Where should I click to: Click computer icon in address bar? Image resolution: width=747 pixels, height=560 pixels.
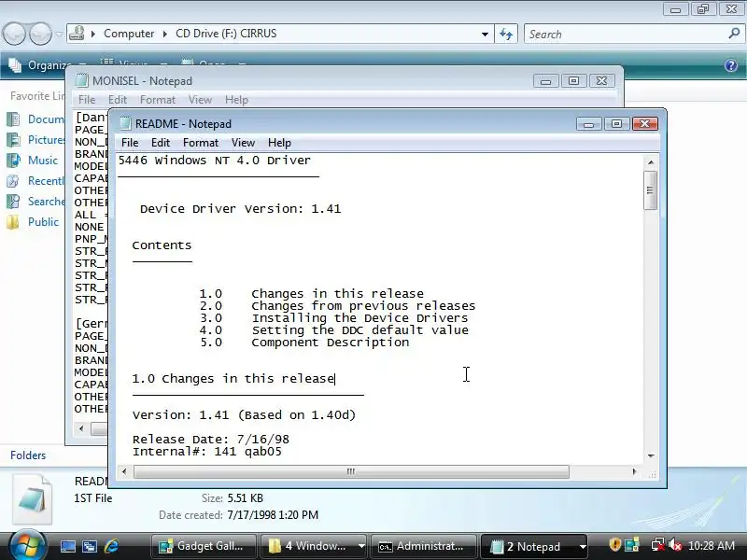(77, 34)
